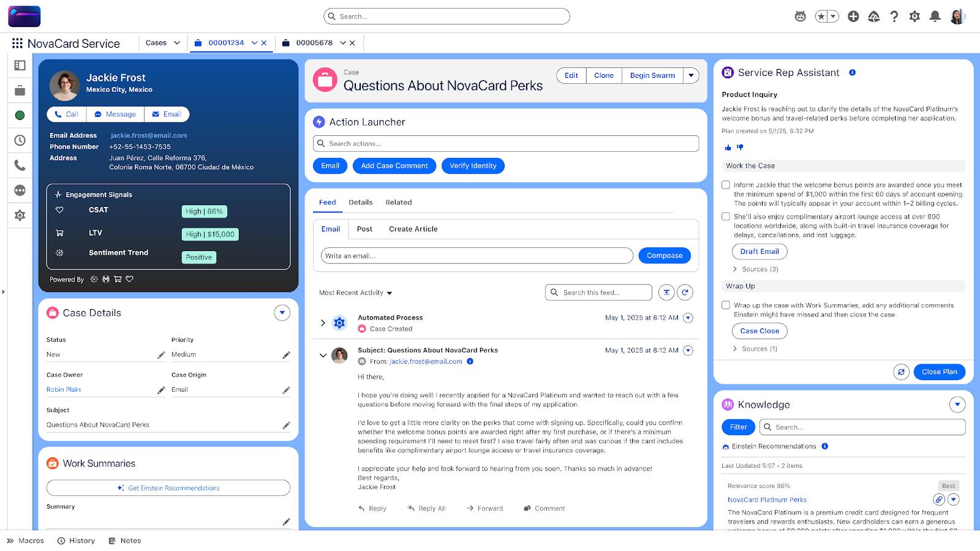
Task: Edit the Summary field pencil icon
Action: pyautogui.click(x=286, y=522)
